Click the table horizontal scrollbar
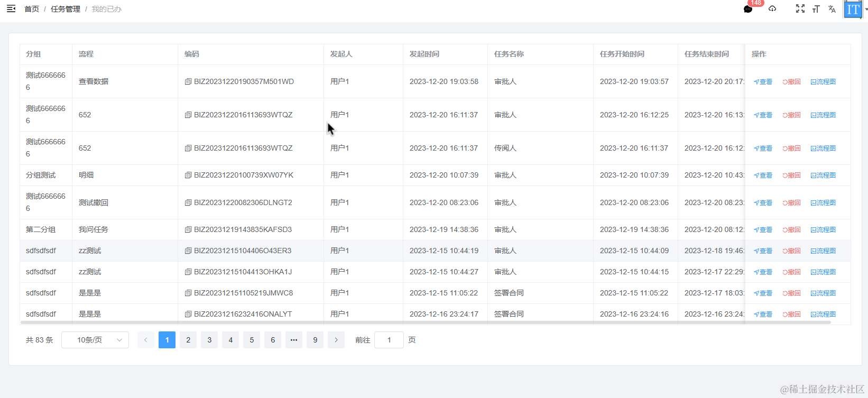 [426, 322]
